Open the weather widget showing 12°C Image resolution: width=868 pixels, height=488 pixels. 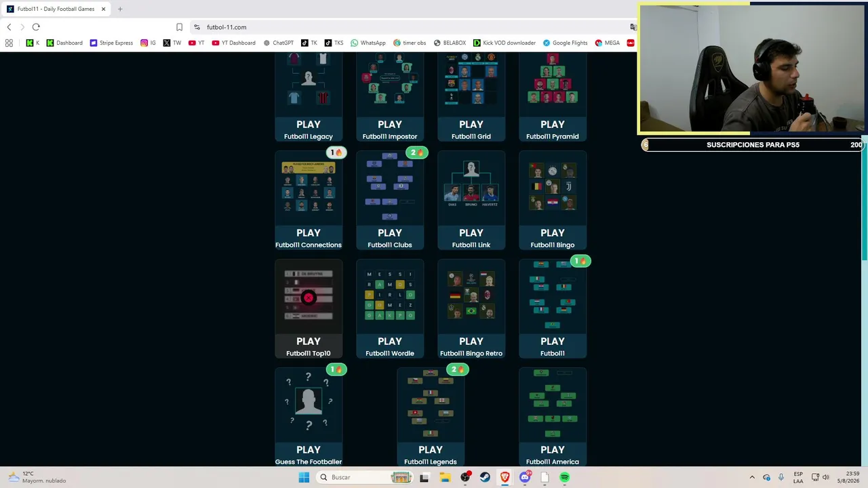tap(38, 477)
